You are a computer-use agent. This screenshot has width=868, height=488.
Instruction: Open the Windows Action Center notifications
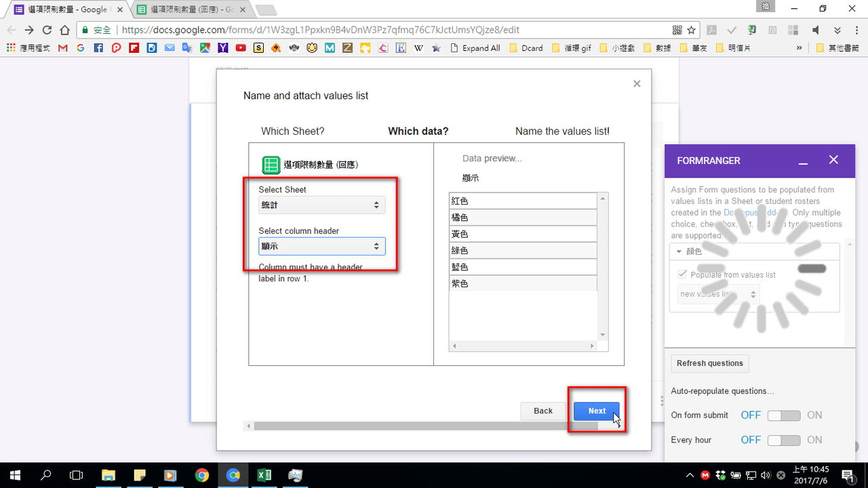(x=847, y=475)
